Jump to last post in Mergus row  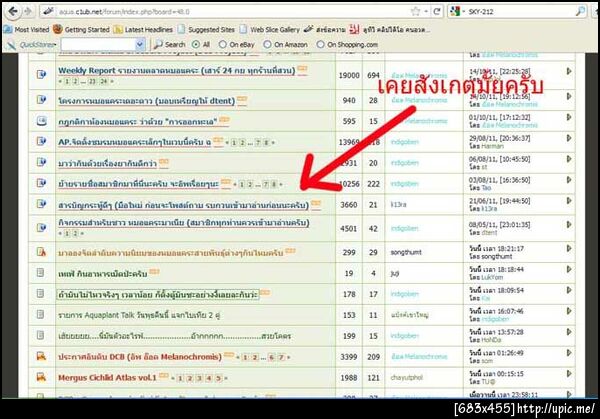point(569,373)
